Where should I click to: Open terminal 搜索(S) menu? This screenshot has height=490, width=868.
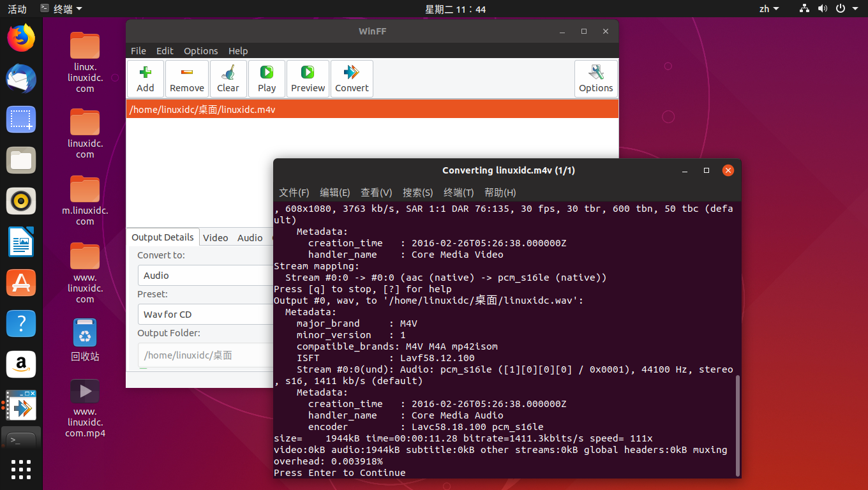click(x=418, y=193)
